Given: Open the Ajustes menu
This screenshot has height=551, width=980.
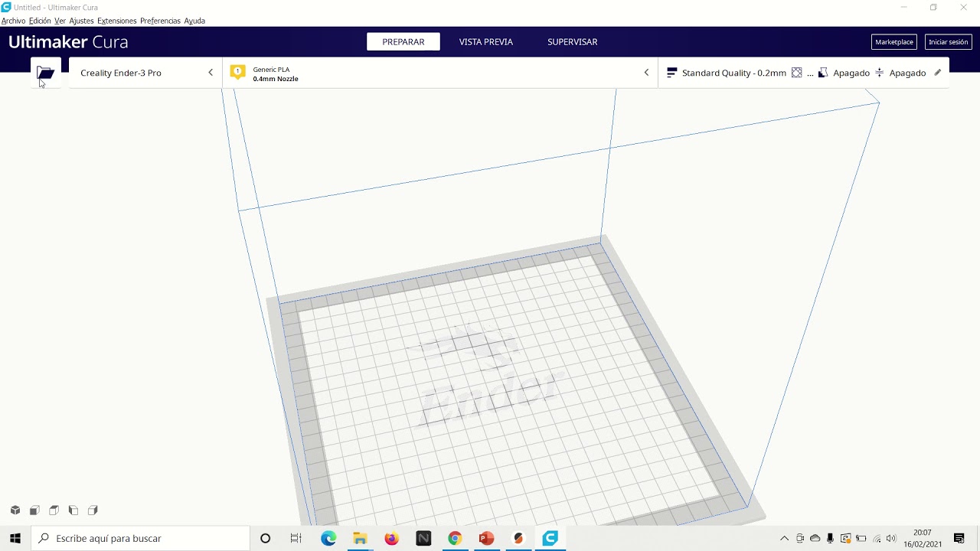Looking at the screenshot, I should click(81, 21).
